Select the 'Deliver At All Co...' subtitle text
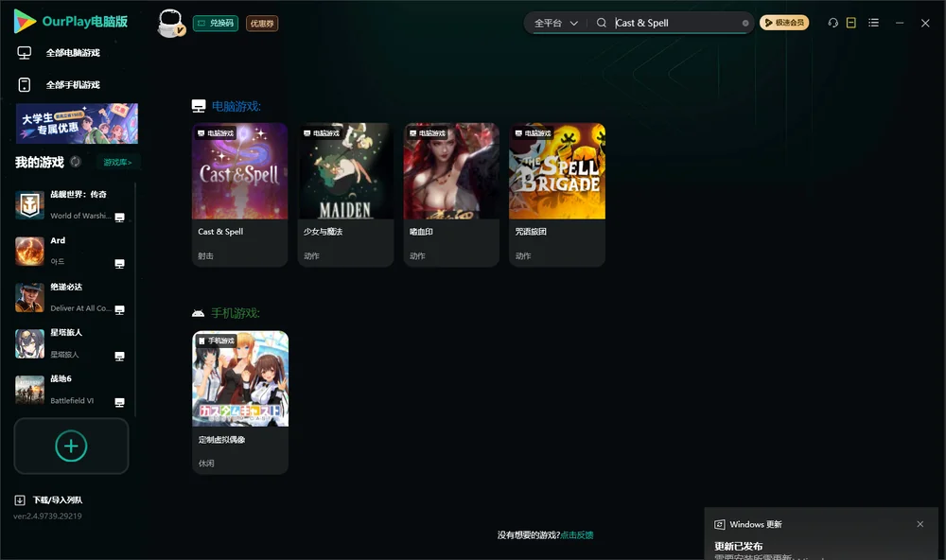 tap(80, 308)
